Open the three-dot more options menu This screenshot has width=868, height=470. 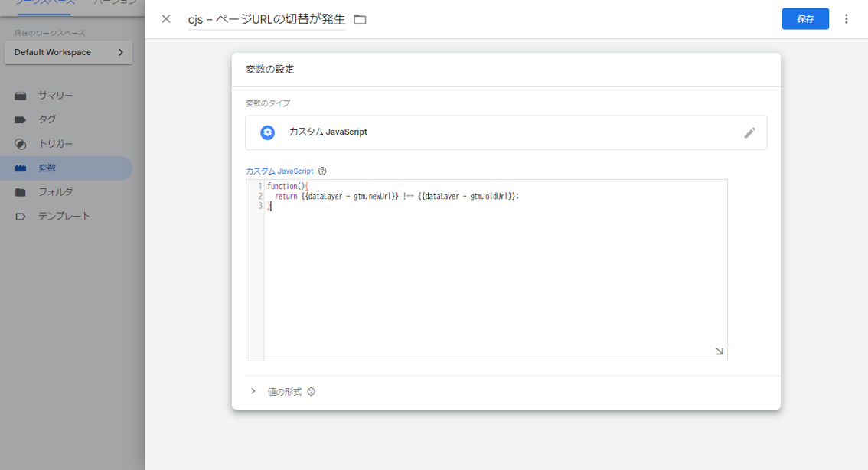click(x=846, y=19)
